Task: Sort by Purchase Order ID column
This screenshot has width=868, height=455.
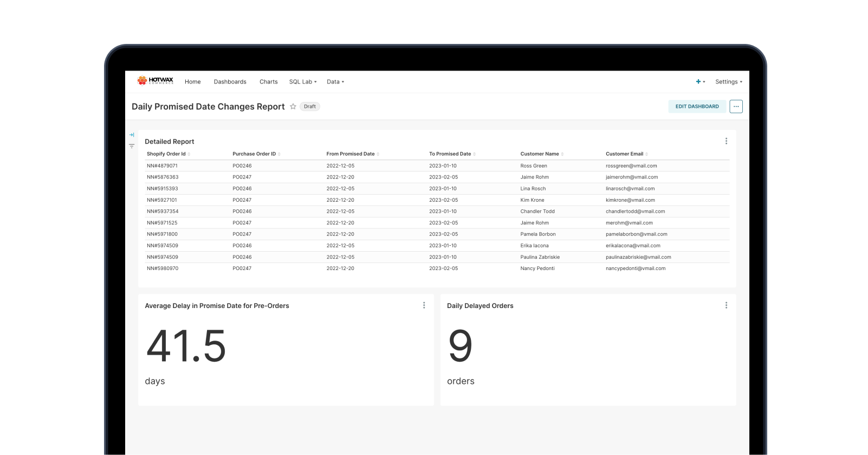Action: 256,154
